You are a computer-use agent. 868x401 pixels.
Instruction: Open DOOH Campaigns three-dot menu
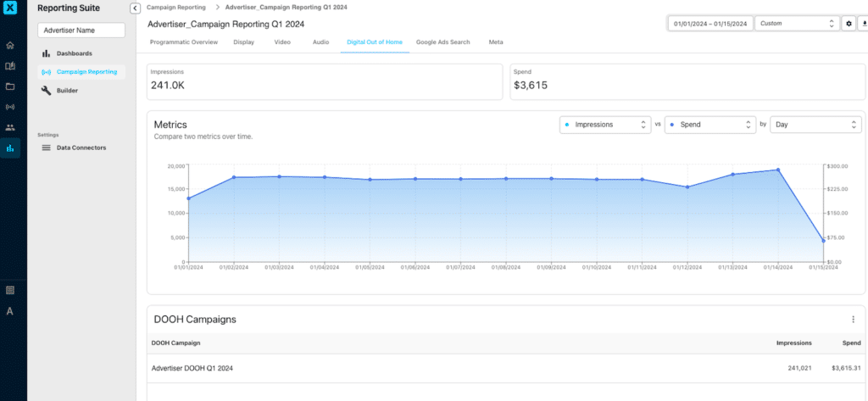[853, 320]
